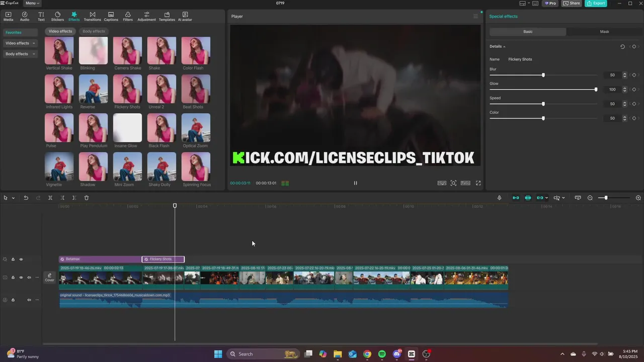Open the Transitions panel
This screenshot has width=644, height=362.
coord(92,17)
